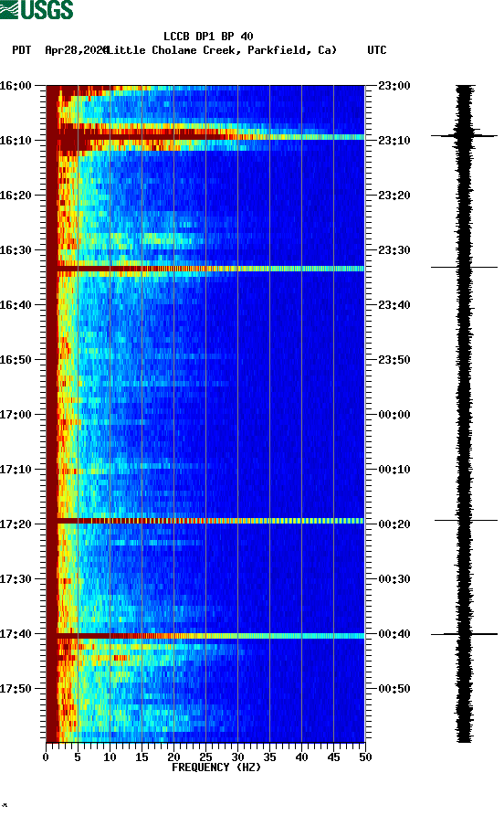Click the 00:30 UTC time label

[x=394, y=579]
